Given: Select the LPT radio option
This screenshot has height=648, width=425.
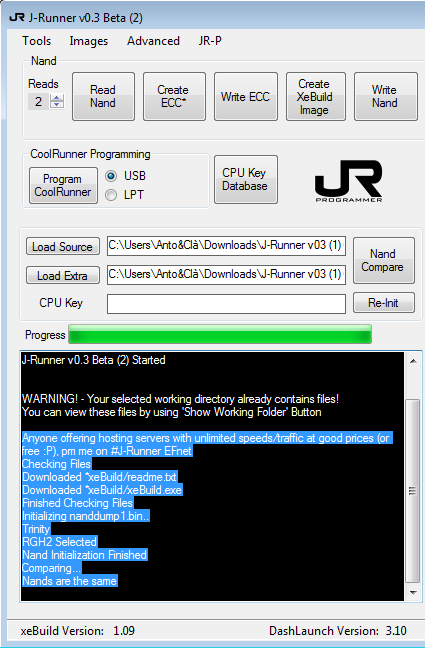Looking at the screenshot, I should pos(111,195).
